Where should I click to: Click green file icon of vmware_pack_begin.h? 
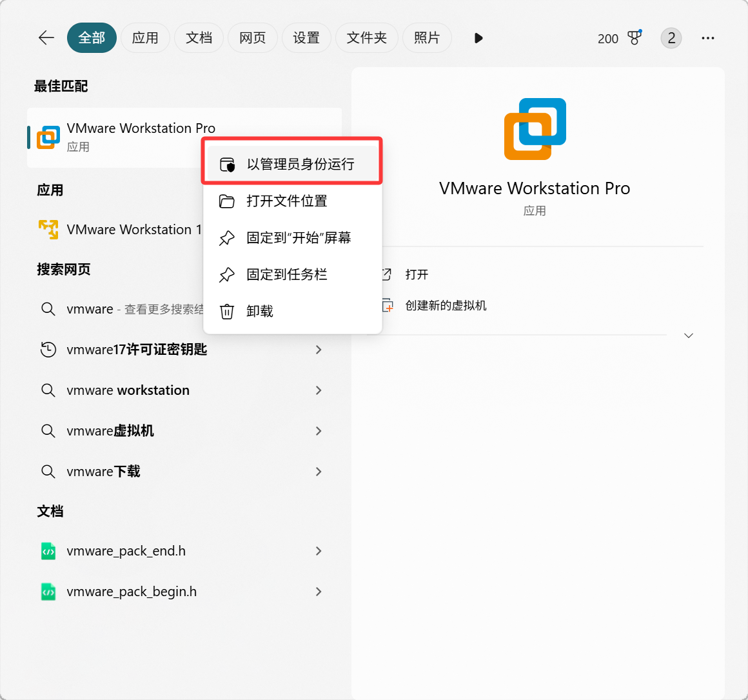(x=48, y=592)
